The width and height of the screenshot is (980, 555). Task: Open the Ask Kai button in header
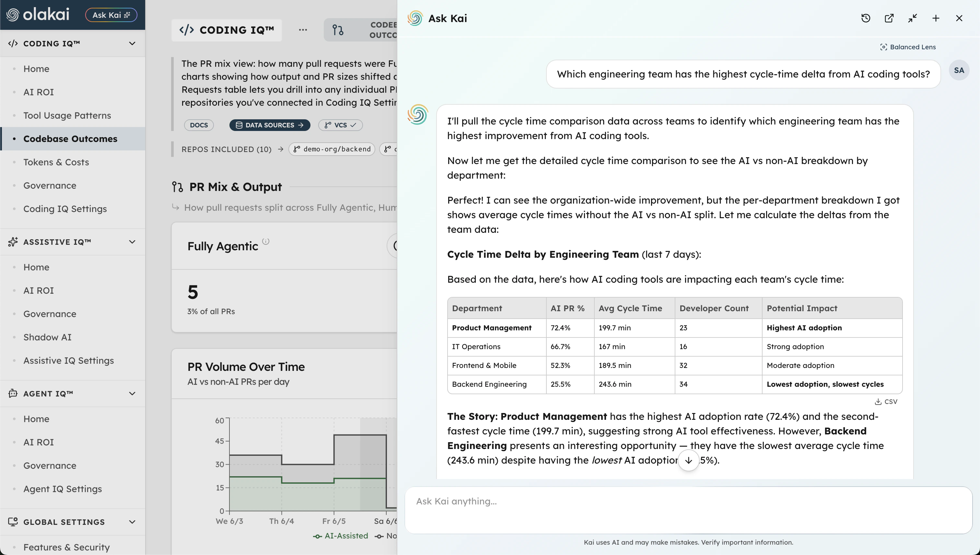(x=111, y=15)
